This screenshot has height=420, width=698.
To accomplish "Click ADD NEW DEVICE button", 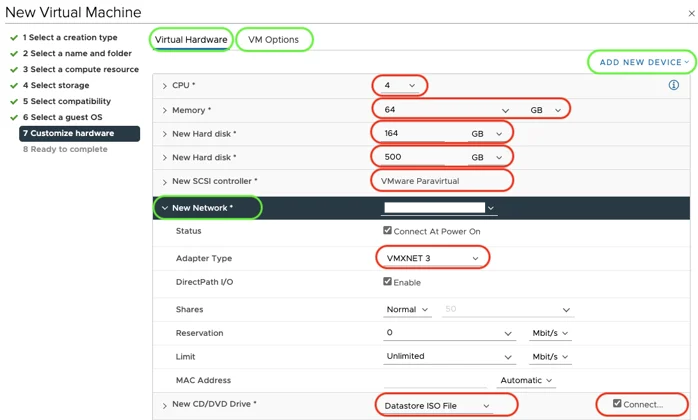I will point(643,62).
